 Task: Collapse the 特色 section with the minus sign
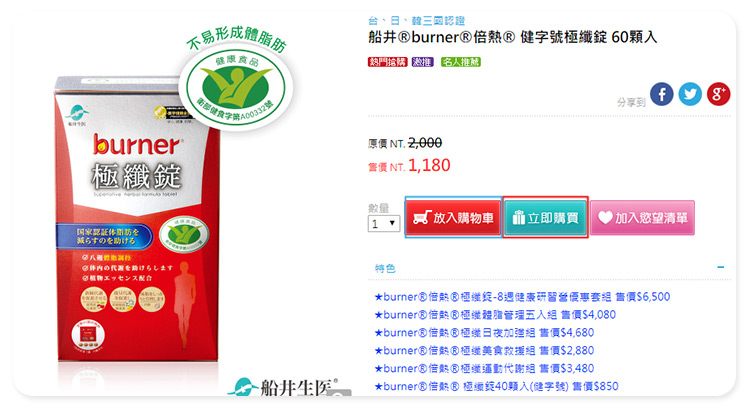click(x=720, y=267)
